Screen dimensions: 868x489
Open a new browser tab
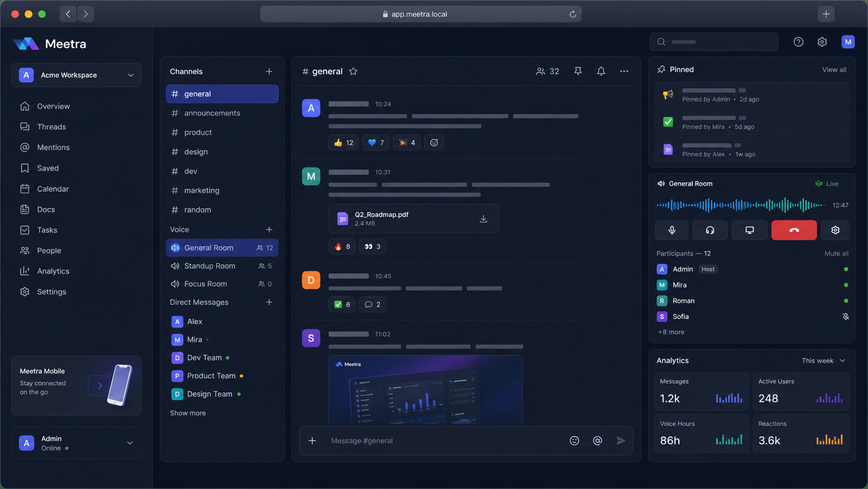tap(826, 14)
